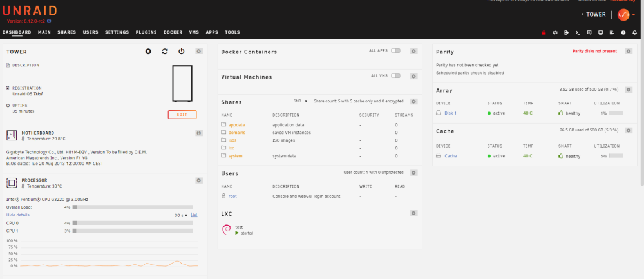Open the isos share link
This screenshot has height=279, width=644.
pos(232,140)
